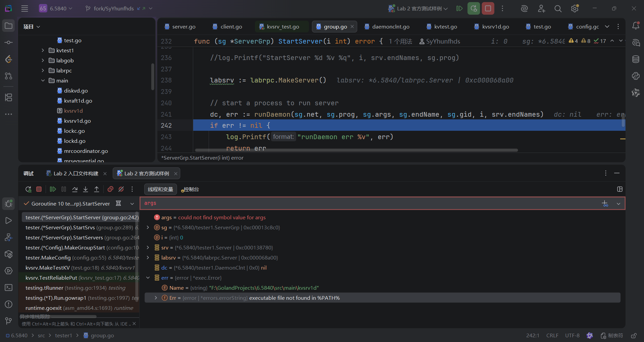Viewport: 644px width, 342px height.
Task: Open the run configuration dropdown
Action: (x=419, y=9)
